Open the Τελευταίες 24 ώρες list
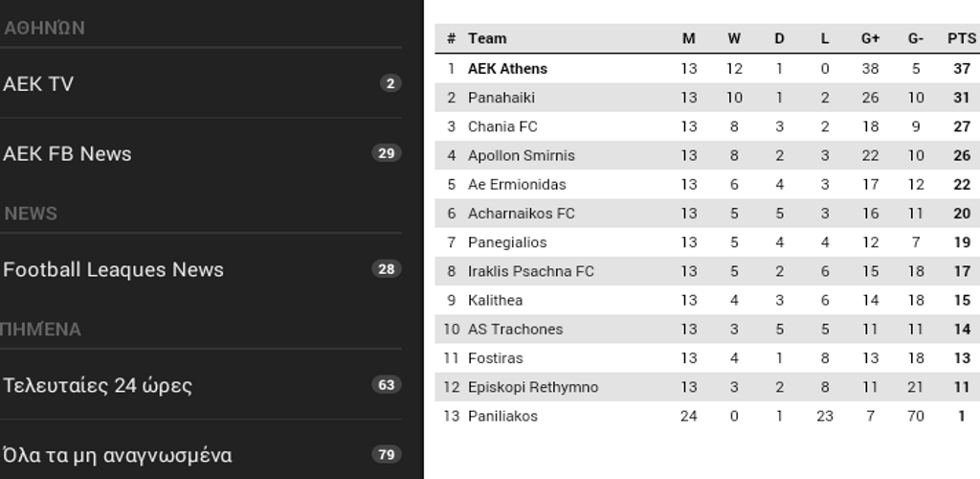The image size is (980, 479). 201,384
